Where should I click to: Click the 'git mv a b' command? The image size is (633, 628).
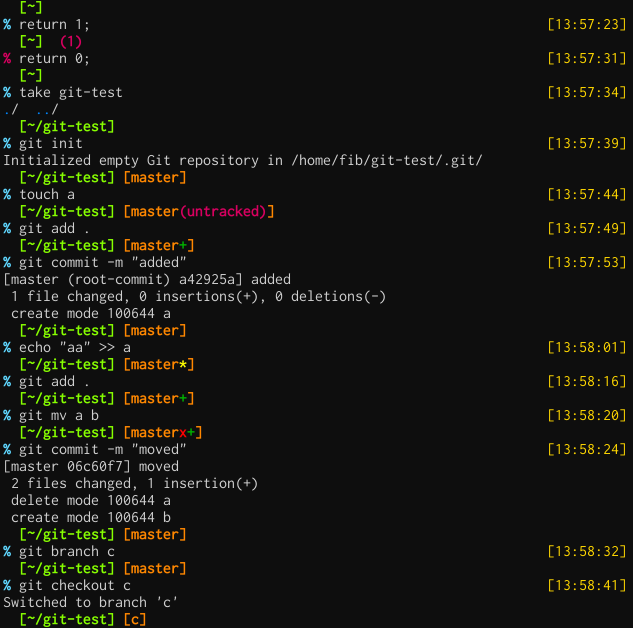(x=59, y=416)
